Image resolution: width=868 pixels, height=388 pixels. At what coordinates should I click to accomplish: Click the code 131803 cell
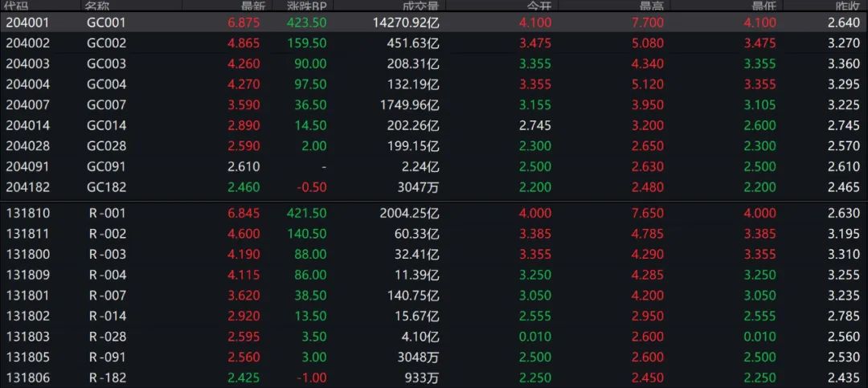tap(27, 336)
